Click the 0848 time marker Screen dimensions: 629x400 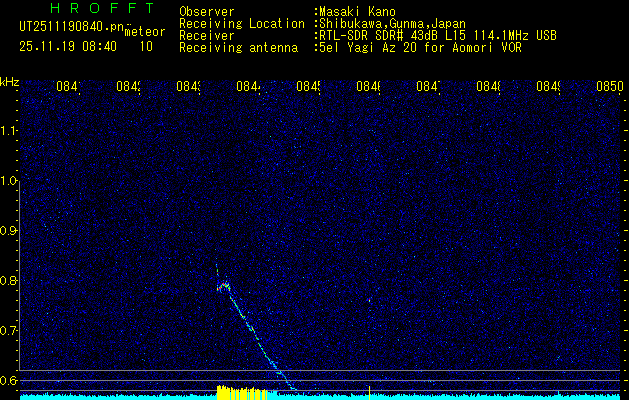coord(489,86)
